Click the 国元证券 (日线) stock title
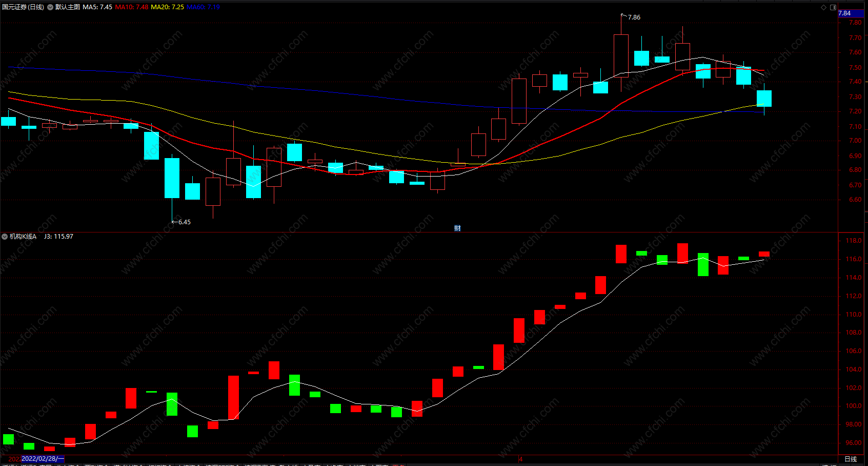 coord(23,7)
